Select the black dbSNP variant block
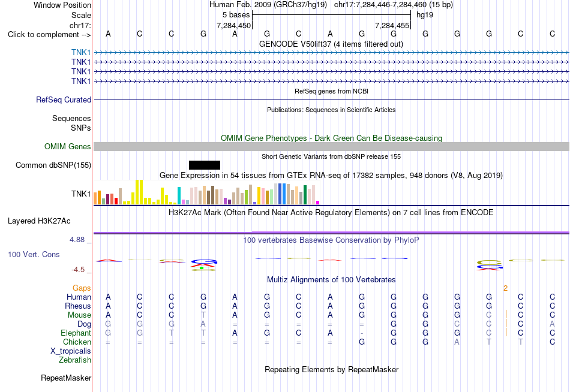Image resolution: width=570 pixels, height=392 pixels. (204, 165)
